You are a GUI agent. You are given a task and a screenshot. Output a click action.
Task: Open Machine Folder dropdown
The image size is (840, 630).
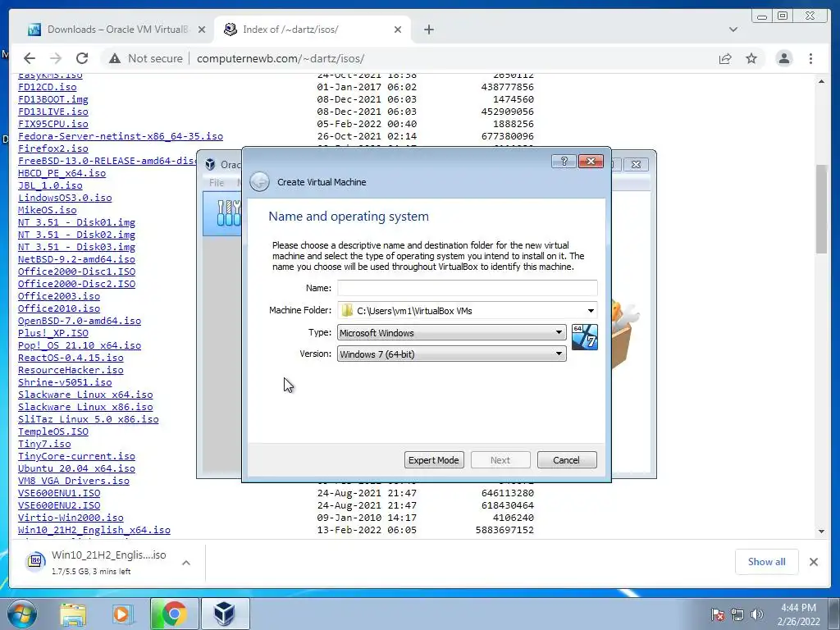pyautogui.click(x=591, y=311)
